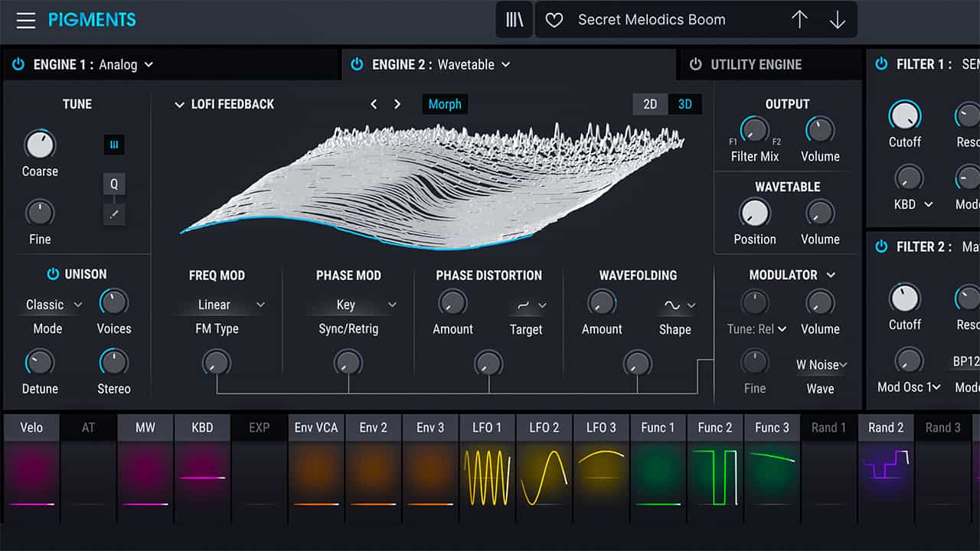Toggle the Unison section power button
Screen dimensions: 980x551
click(53, 273)
